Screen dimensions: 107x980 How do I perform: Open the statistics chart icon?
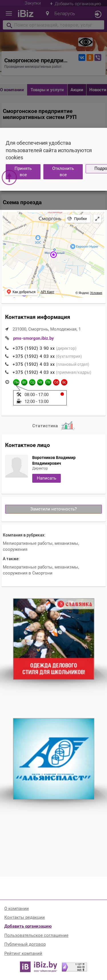point(68,426)
